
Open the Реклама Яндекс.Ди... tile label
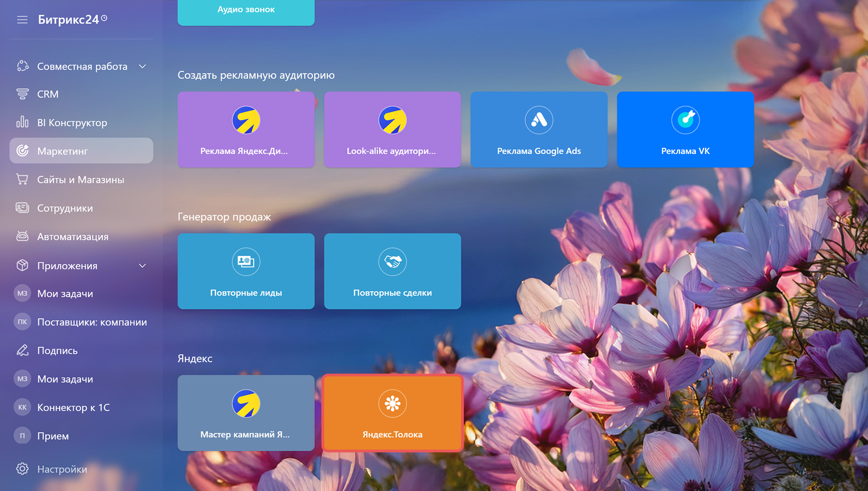coord(244,151)
